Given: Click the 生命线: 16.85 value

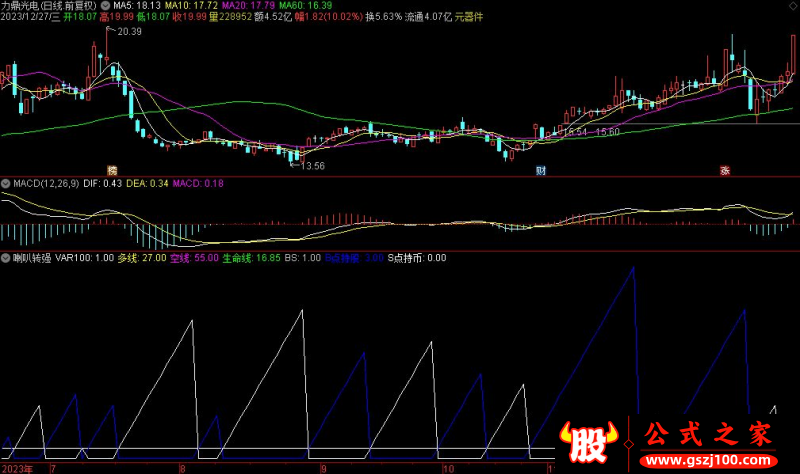Looking at the screenshot, I should pos(252,258).
